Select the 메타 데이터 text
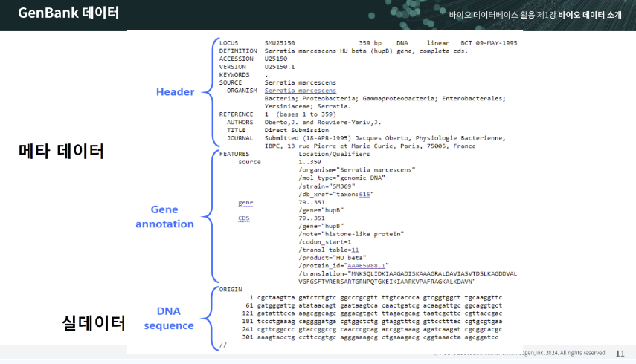Image resolution: width=636 pixels, height=364 pixels. click(x=61, y=152)
